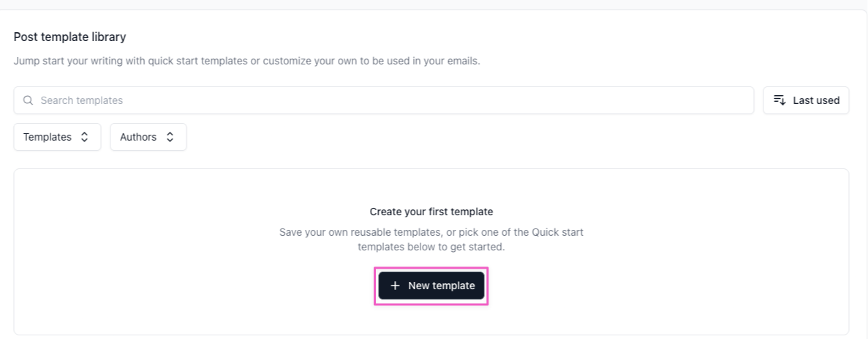Click the 'Search templates' placeholder text
Image resolution: width=868 pixels, height=339 pixels.
(81, 100)
